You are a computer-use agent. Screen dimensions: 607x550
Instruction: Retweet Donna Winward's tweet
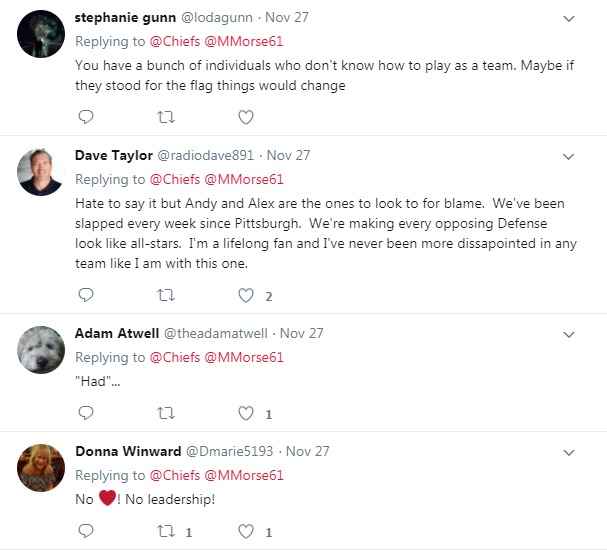(x=166, y=530)
